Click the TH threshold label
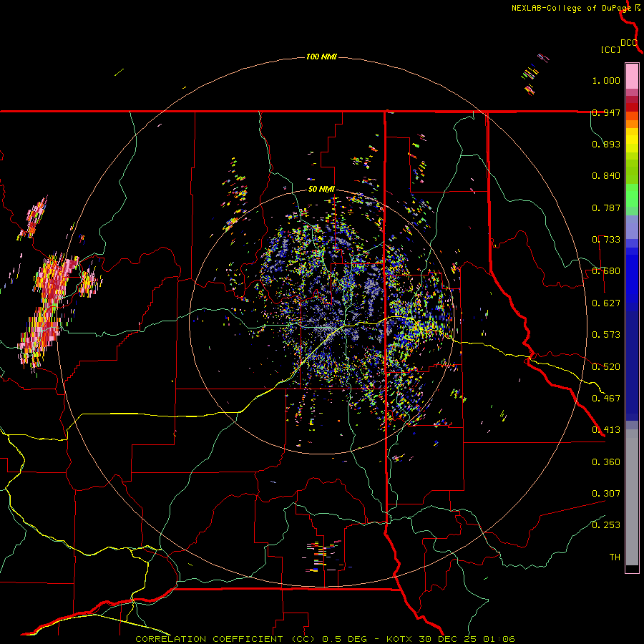644x644 pixels. 615,557
